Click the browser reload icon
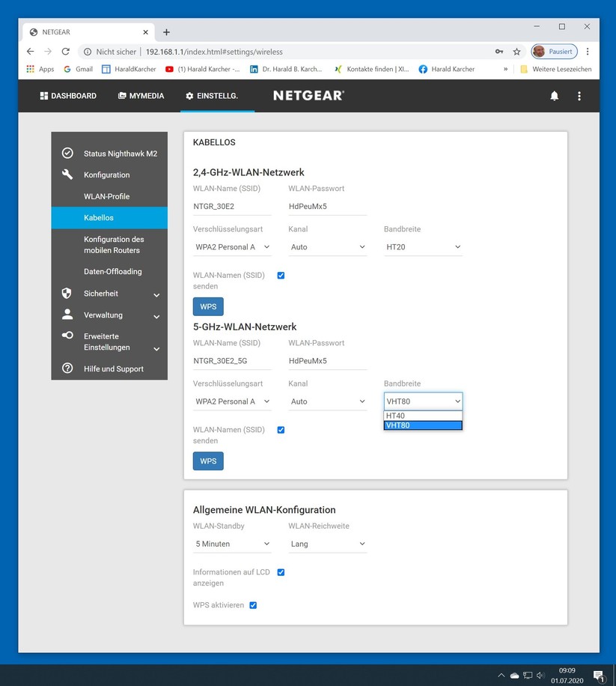 click(65, 52)
